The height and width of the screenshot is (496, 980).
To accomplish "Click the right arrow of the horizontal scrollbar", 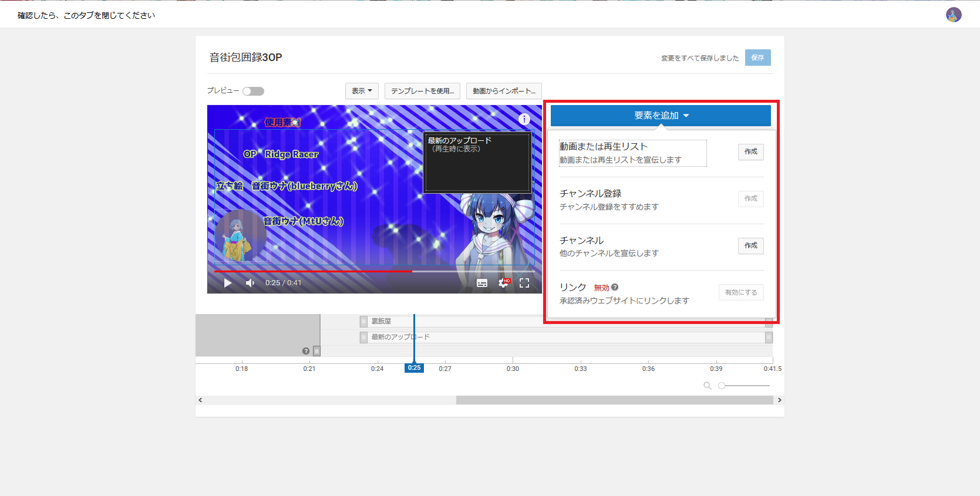I will (x=779, y=400).
